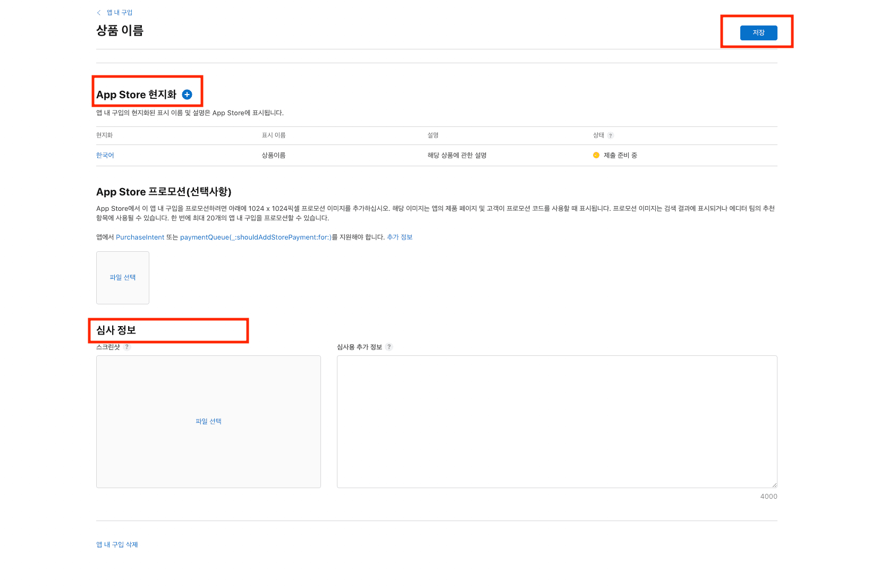
Task: Click the text area resize handle
Action: 774,484
